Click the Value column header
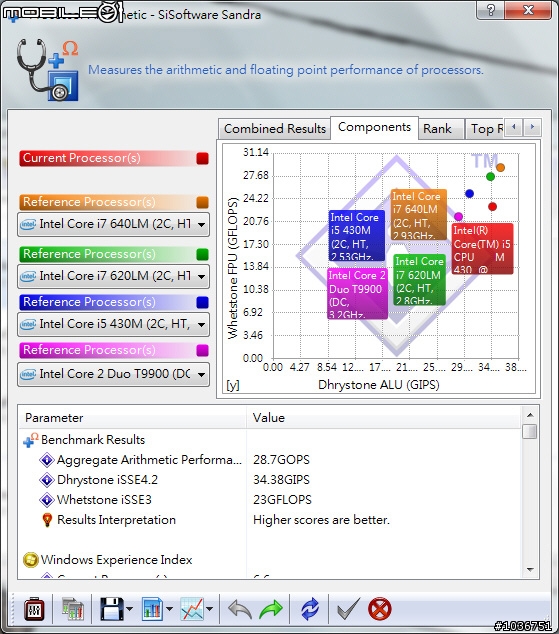 [x=383, y=418]
